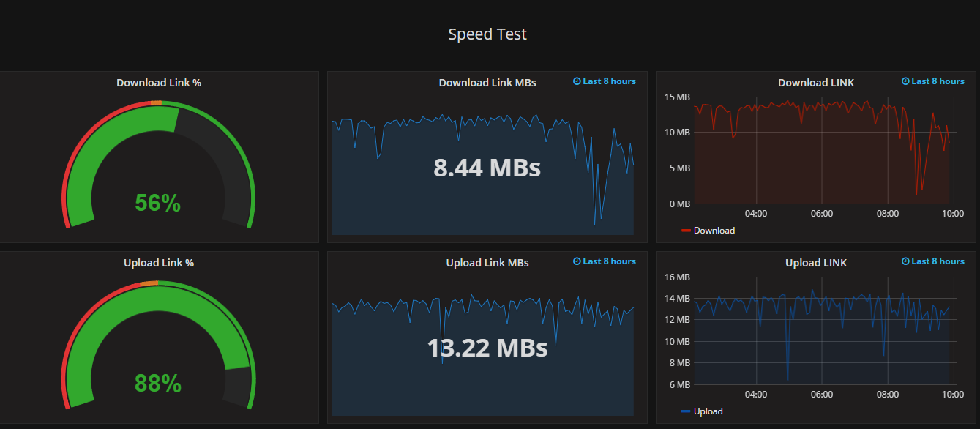Click the clock icon in Download LINK panel
980x429 pixels.
pos(905,81)
